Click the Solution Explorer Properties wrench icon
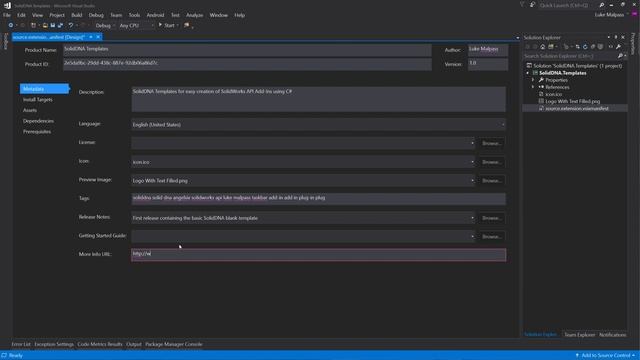Image resolution: width=640 pixels, height=360 pixels. [x=619, y=47]
